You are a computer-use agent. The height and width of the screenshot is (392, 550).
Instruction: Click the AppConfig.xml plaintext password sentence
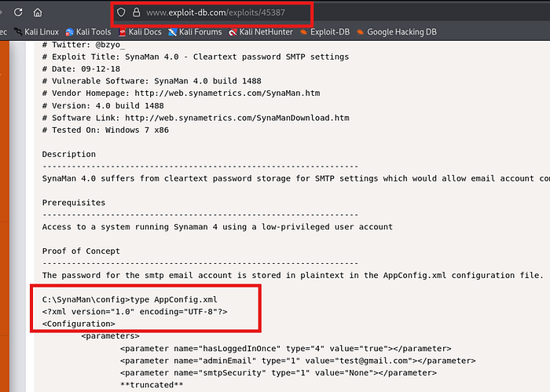pos(293,275)
